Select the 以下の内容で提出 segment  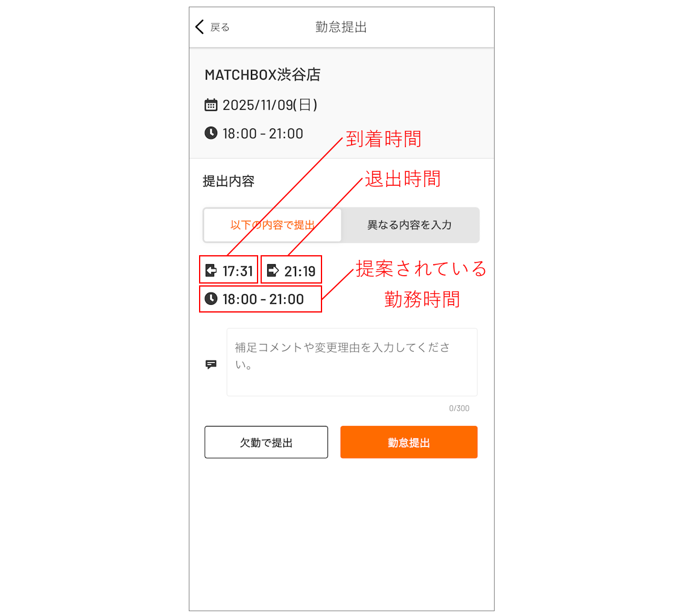tap(273, 225)
